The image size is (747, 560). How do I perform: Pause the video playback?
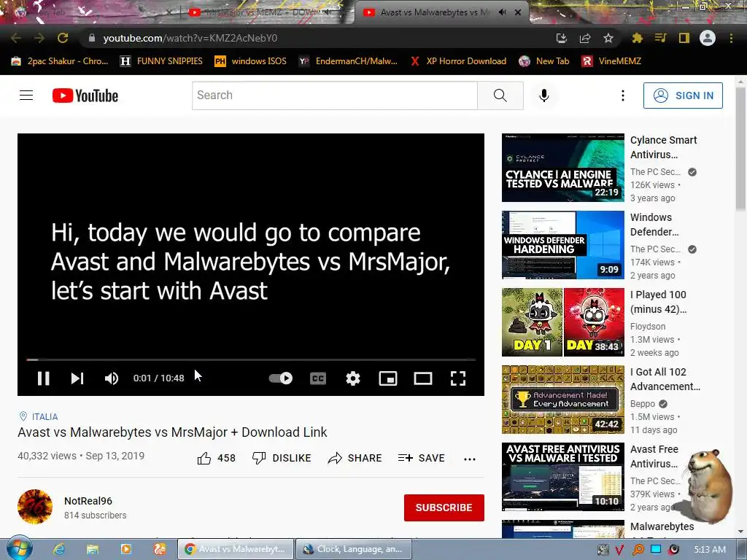click(x=43, y=378)
